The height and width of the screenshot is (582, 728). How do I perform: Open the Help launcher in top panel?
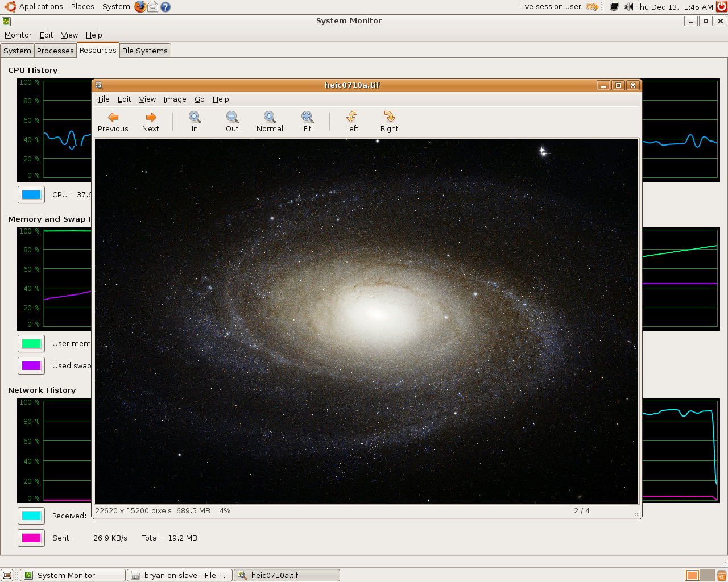[166, 7]
